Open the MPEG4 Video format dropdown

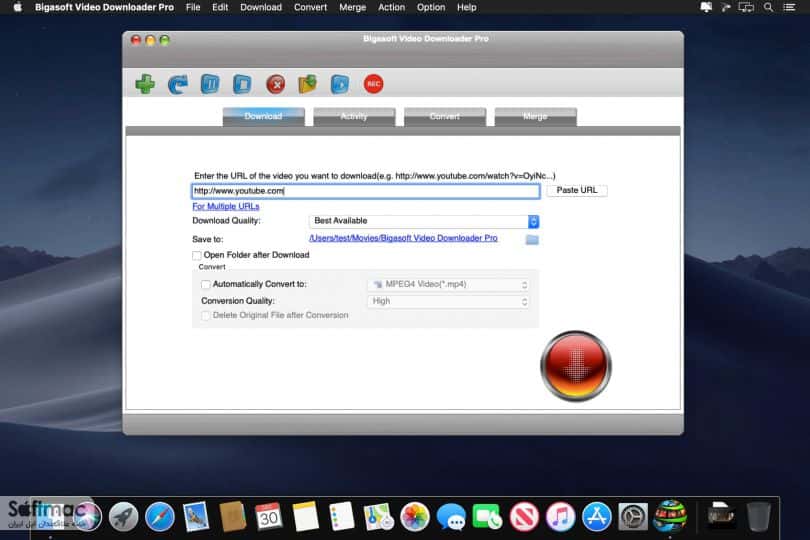click(x=448, y=285)
